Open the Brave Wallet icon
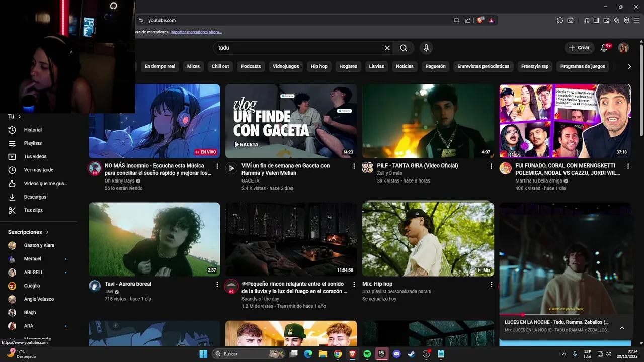644x362 pixels. click(x=606, y=20)
